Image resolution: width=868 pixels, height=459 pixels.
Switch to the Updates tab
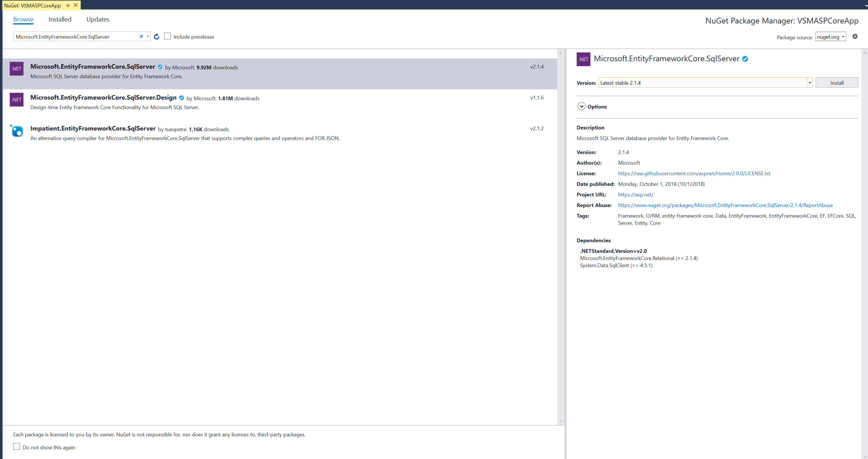(x=98, y=19)
